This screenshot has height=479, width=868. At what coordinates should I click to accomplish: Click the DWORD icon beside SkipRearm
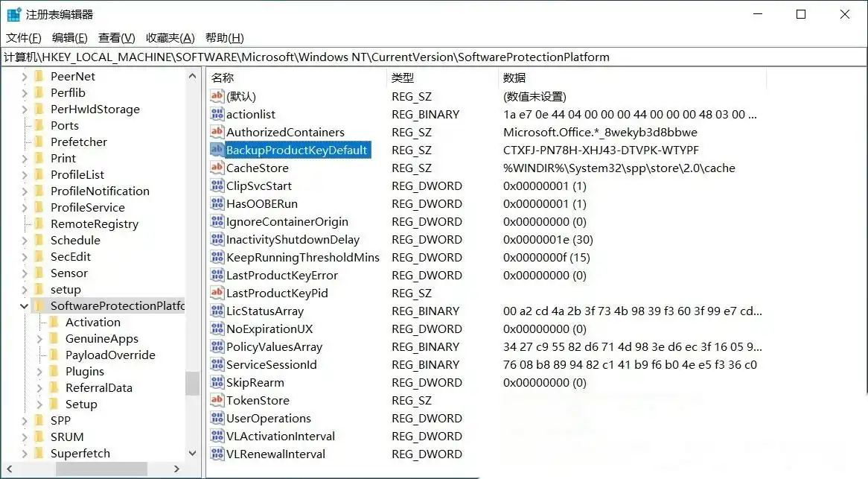click(x=217, y=382)
